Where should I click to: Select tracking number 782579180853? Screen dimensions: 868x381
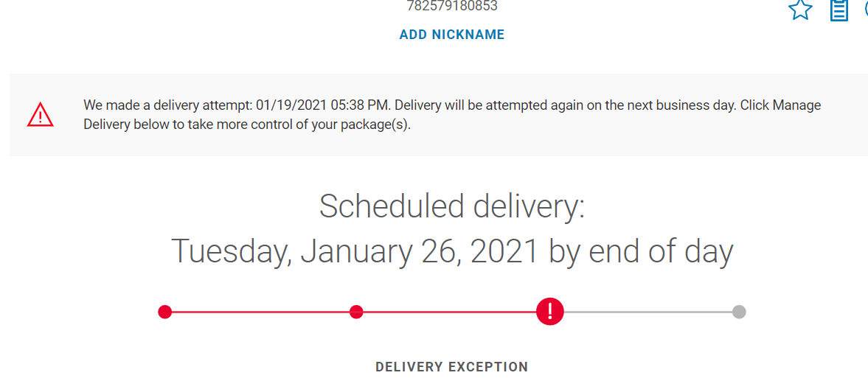452,7
